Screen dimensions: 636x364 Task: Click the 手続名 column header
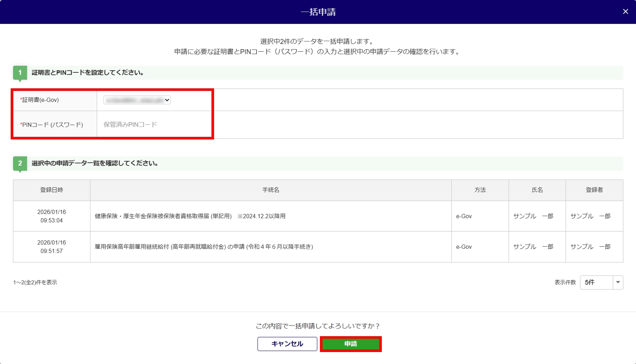coord(270,190)
